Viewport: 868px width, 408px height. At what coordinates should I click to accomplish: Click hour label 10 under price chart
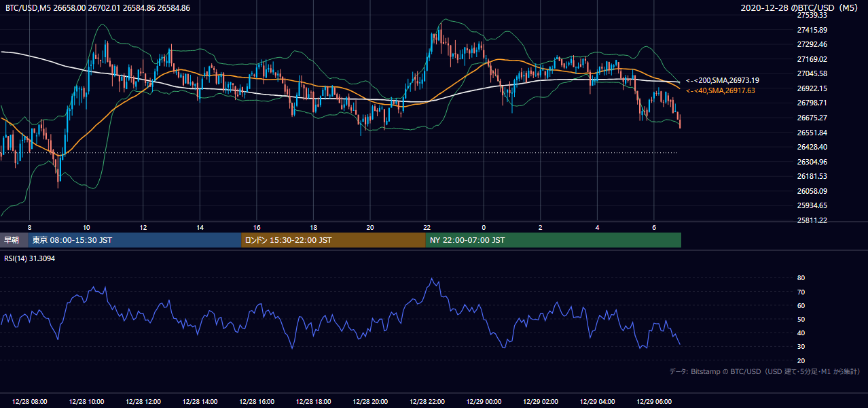[86, 227]
